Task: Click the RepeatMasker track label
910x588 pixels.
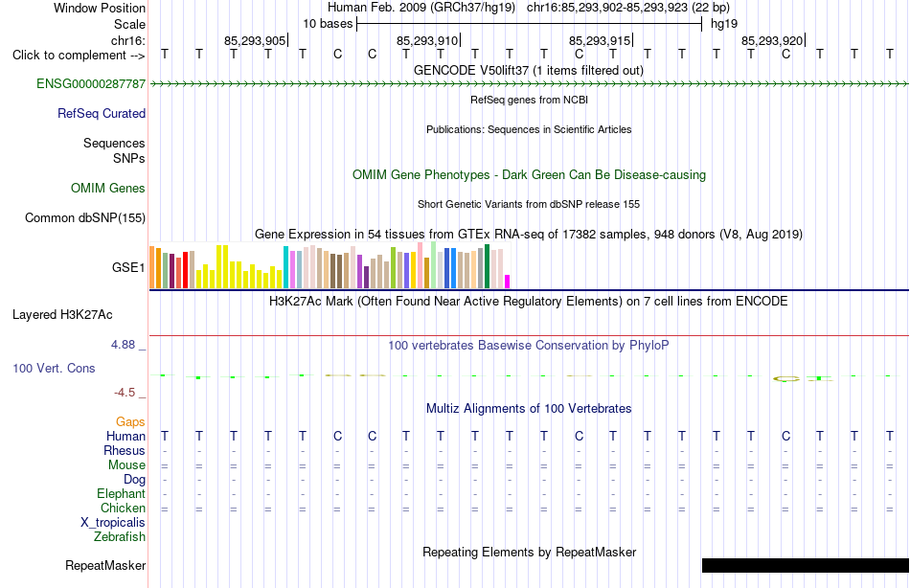Action: coord(105,565)
